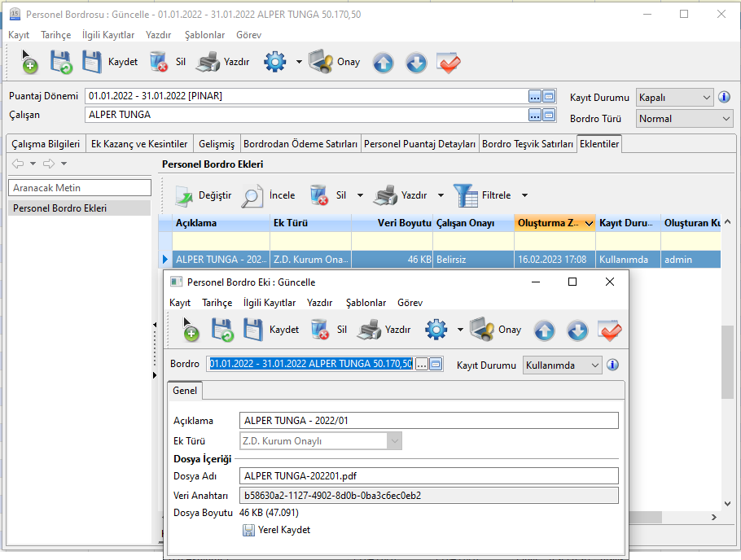This screenshot has width=741, height=560.
Task: Click the Puantaj Dönemi lookup ellipsis button
Action: pos(534,96)
